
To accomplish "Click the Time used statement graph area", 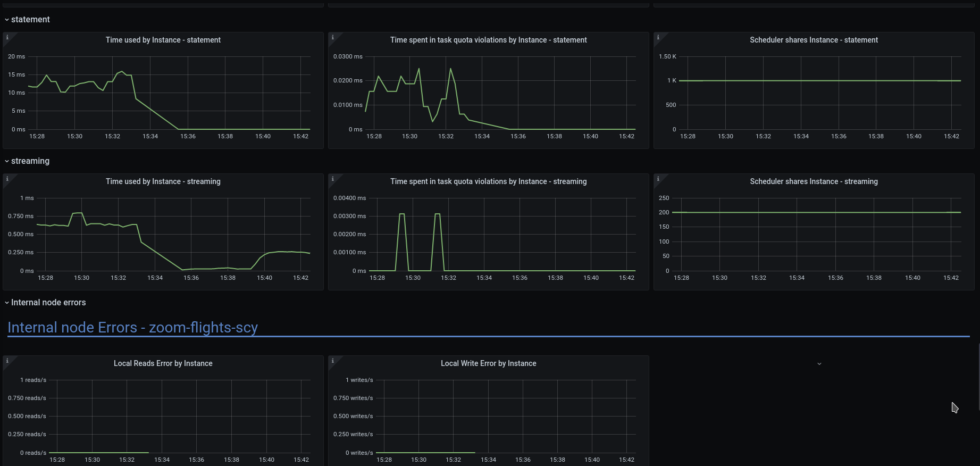I will [169, 93].
